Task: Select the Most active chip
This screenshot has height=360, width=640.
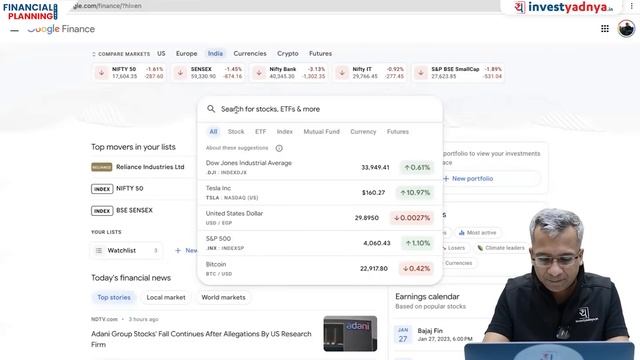Action: [478, 233]
